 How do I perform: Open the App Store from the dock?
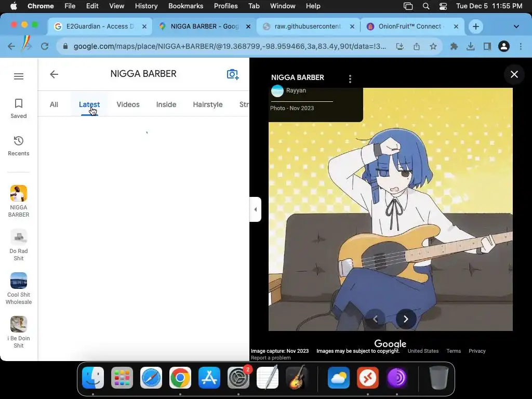tap(209, 378)
